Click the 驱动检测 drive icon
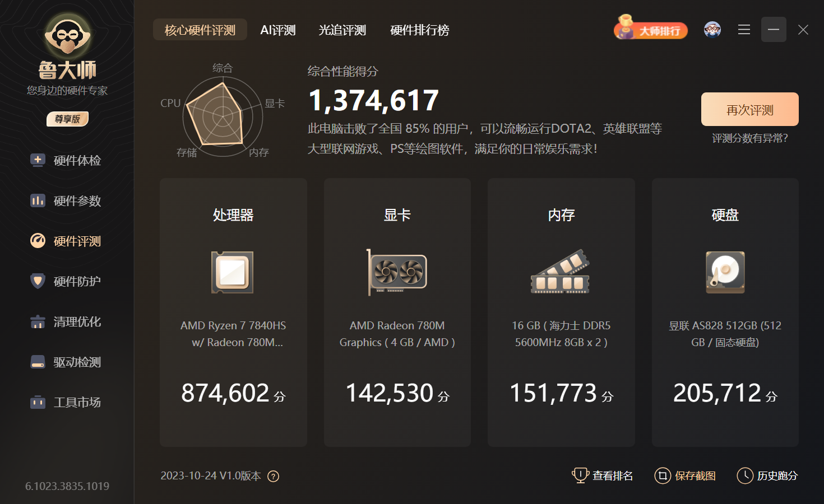Viewport: 824px width, 504px height. point(38,362)
